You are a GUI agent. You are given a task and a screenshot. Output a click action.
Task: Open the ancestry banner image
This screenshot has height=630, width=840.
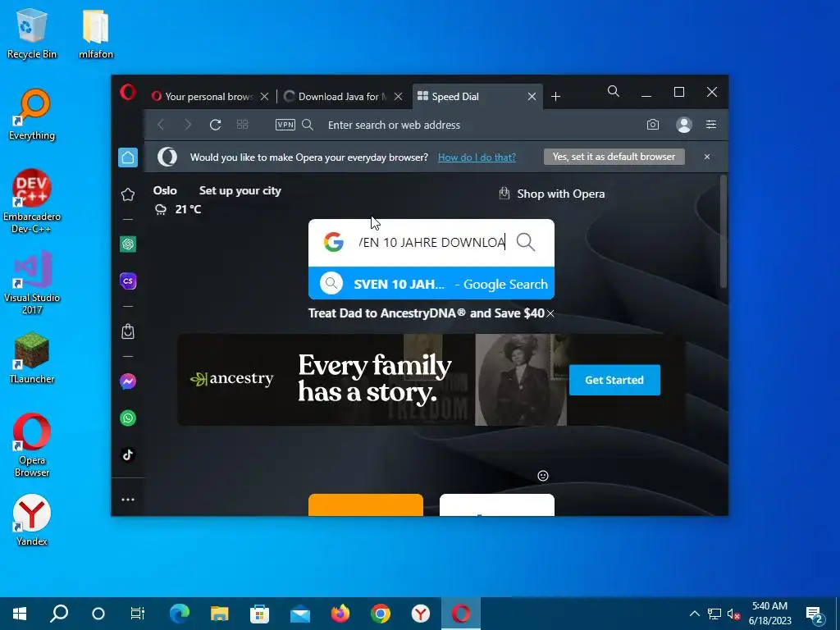tap(431, 380)
